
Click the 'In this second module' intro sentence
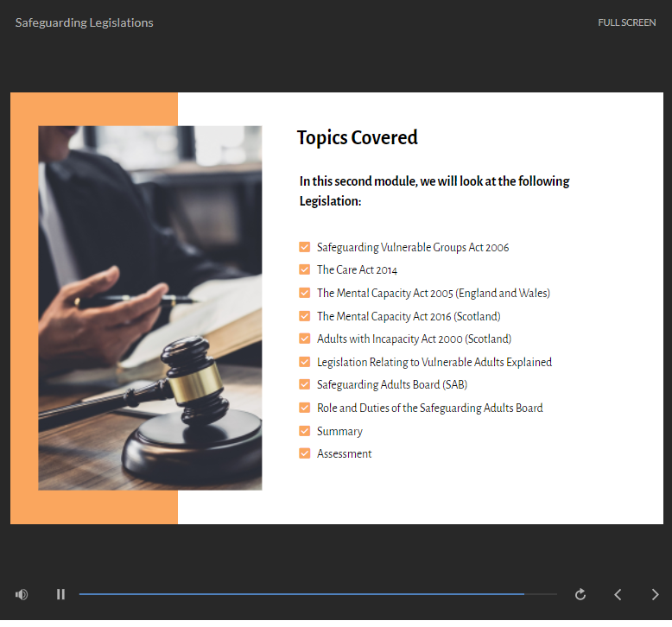(x=434, y=191)
